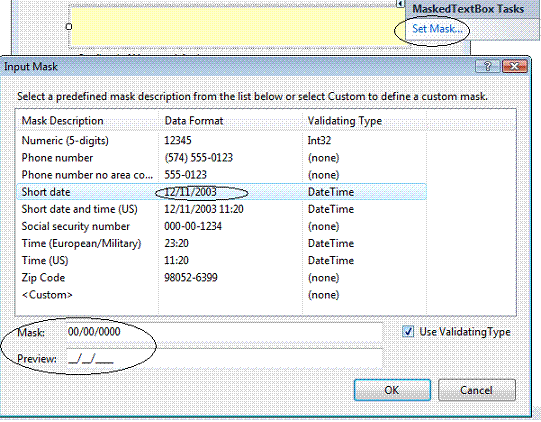Select the Social security number mask

pos(221,226)
